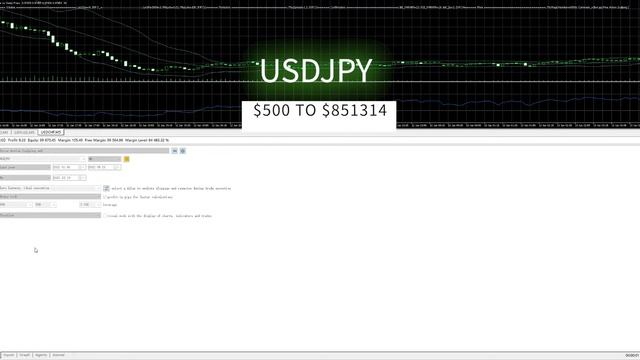640x360 pixels.
Task: Switch to the Inputs tab
Action: coord(9,356)
